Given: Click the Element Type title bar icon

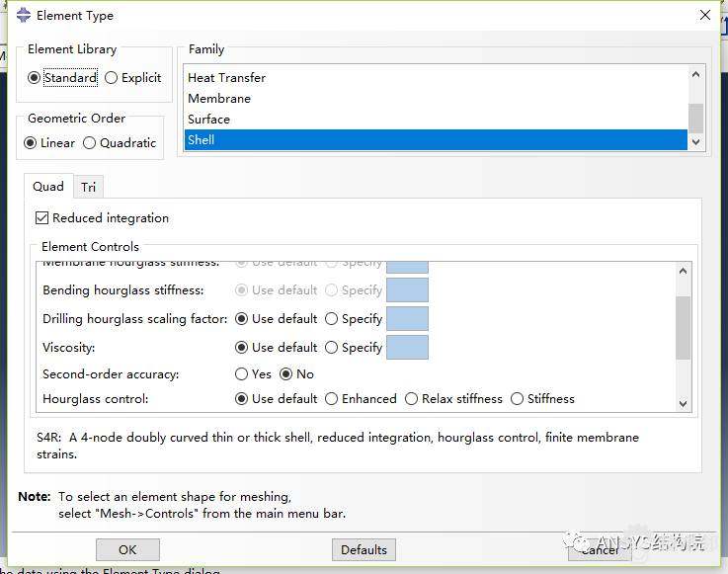Looking at the screenshot, I should pyautogui.click(x=24, y=16).
